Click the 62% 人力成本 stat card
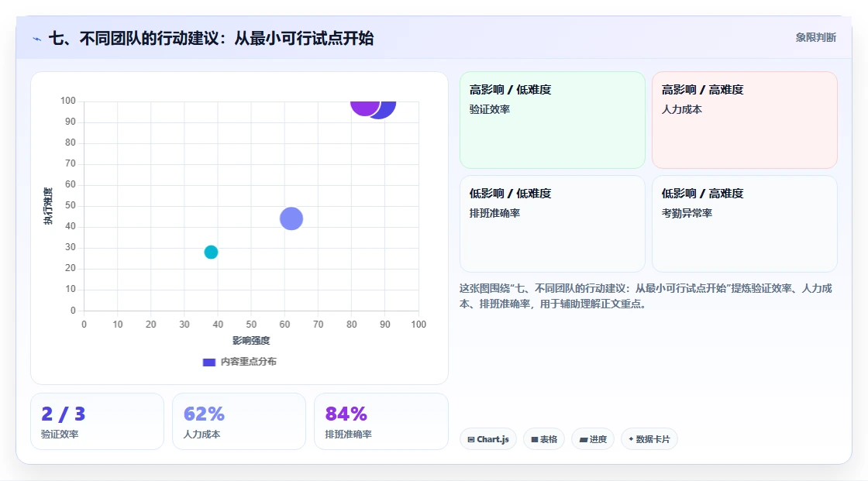 [239, 421]
